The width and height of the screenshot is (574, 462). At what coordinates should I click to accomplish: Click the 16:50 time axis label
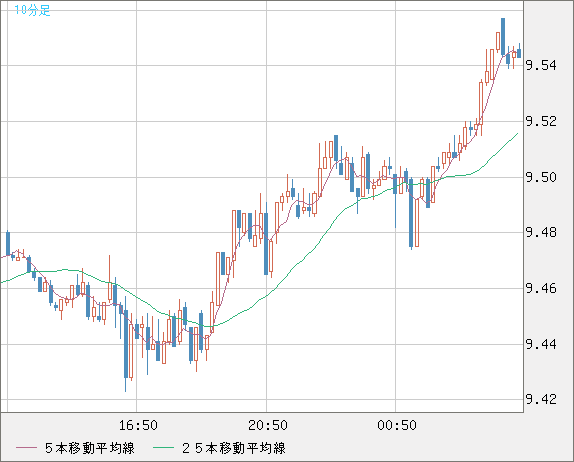(138, 425)
